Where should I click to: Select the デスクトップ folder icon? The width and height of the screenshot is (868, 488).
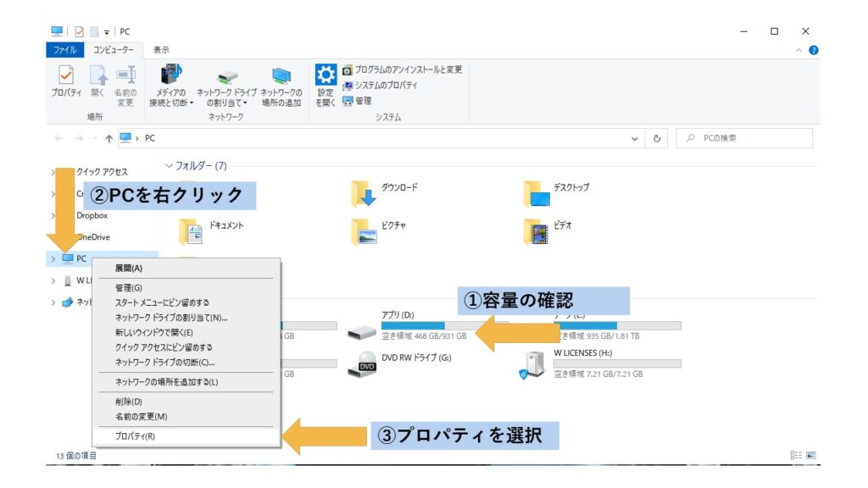536,194
